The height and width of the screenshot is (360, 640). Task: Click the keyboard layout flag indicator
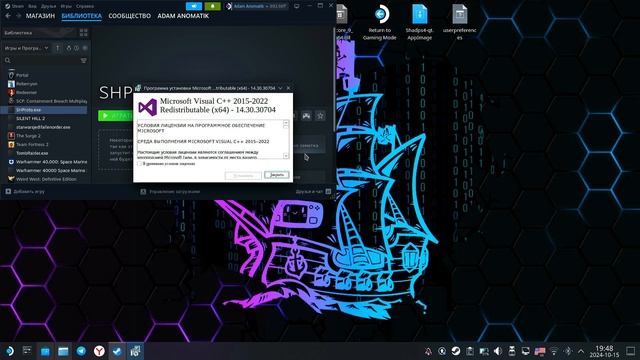point(540,351)
